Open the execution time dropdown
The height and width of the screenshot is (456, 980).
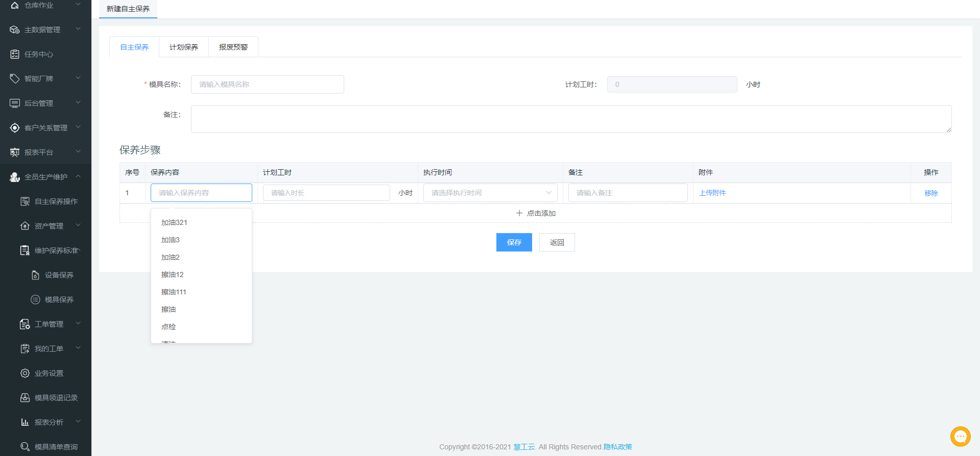pos(490,193)
